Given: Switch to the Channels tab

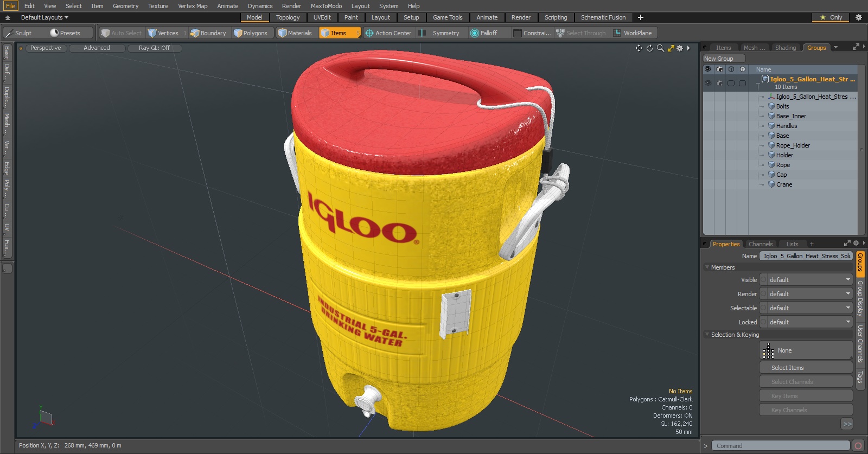Looking at the screenshot, I should 760,244.
